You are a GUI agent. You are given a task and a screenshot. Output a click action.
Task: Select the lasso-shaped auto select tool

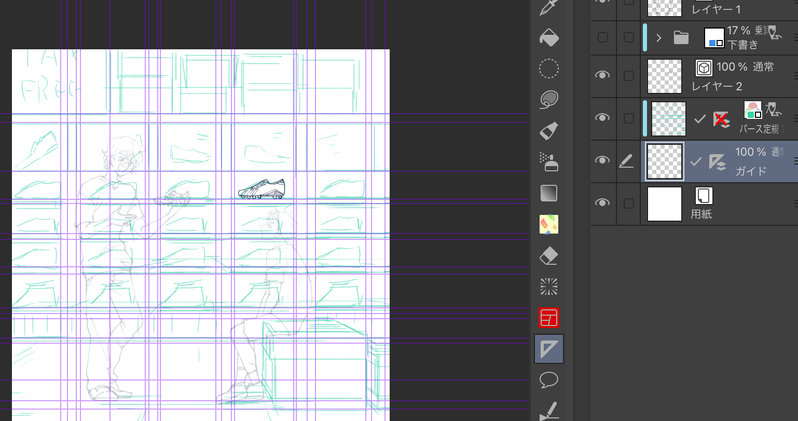549,100
